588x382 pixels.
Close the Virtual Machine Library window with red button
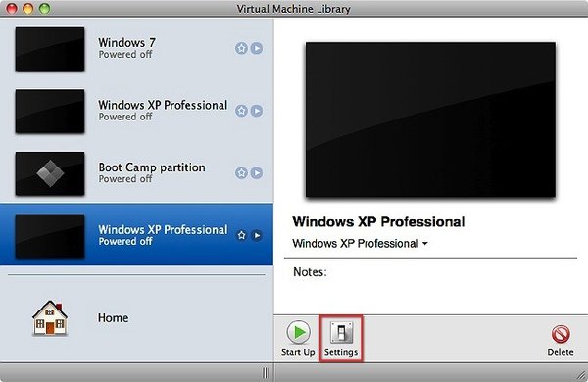[12, 8]
